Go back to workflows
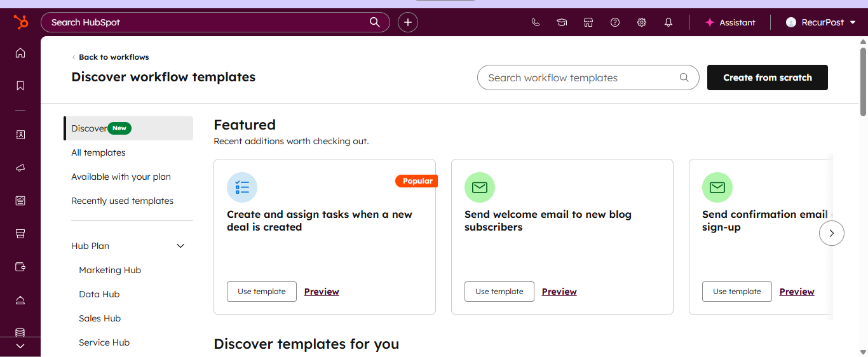Viewport: 868px width, 357px height. [111, 57]
